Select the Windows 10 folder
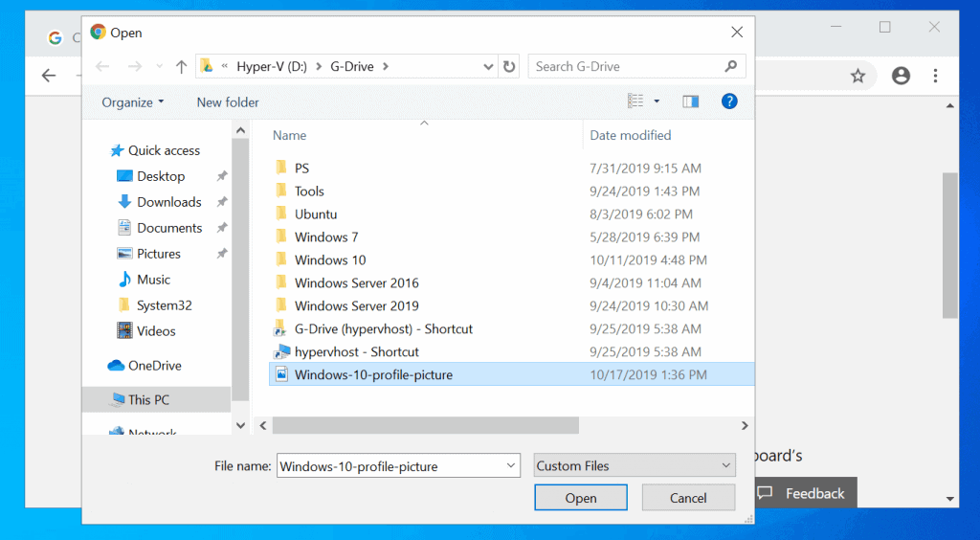Image resolution: width=980 pixels, height=540 pixels. tap(330, 260)
